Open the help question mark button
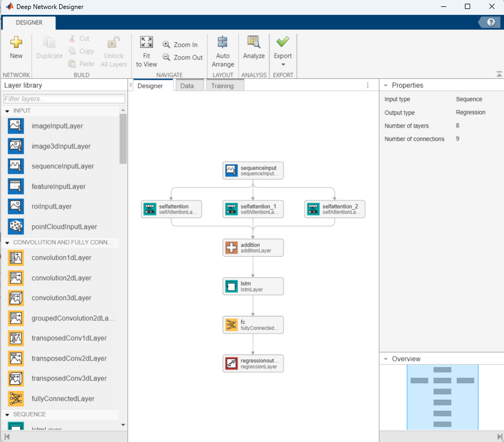This screenshot has height=442, width=504. pyautogui.click(x=491, y=22)
